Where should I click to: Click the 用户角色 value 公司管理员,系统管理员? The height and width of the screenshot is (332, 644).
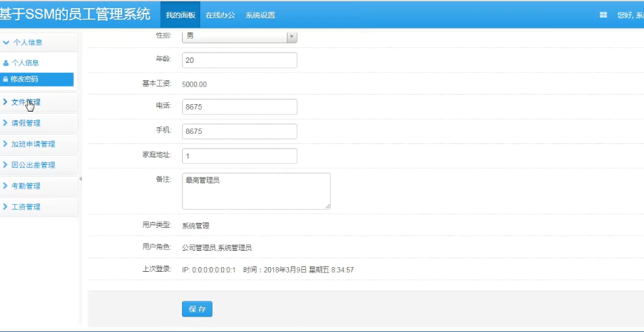217,248
